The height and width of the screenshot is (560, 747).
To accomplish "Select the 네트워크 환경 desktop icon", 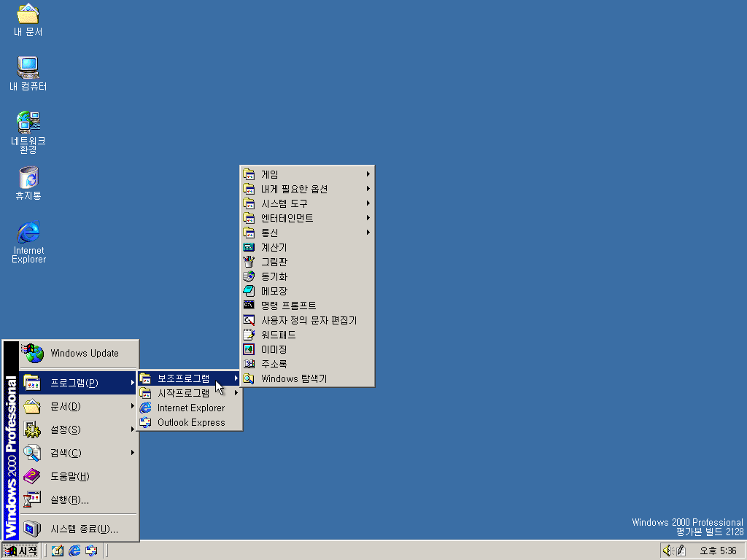I will tap(28, 133).
